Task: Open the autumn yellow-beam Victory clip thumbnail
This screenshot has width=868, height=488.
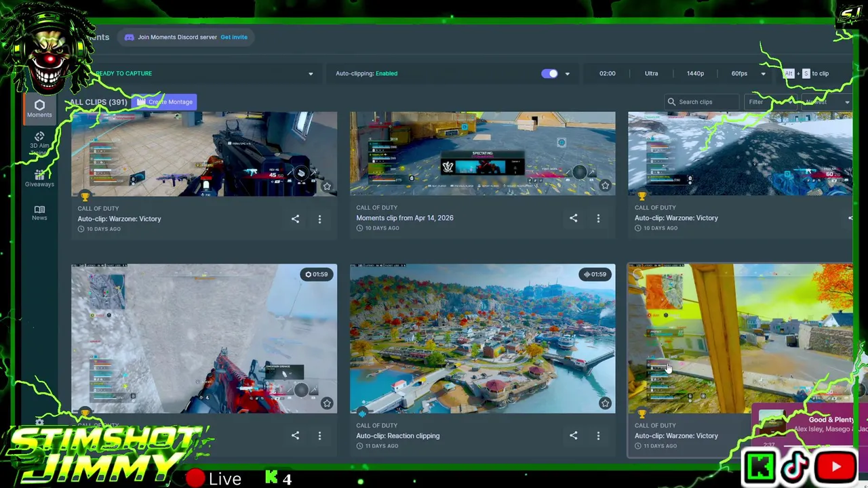Action: tap(740, 339)
